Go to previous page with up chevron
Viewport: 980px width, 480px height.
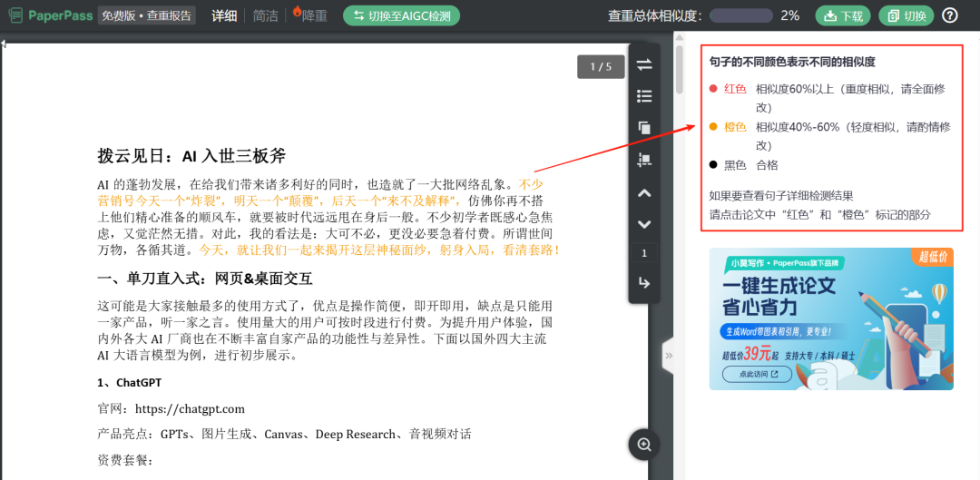pyautogui.click(x=644, y=192)
